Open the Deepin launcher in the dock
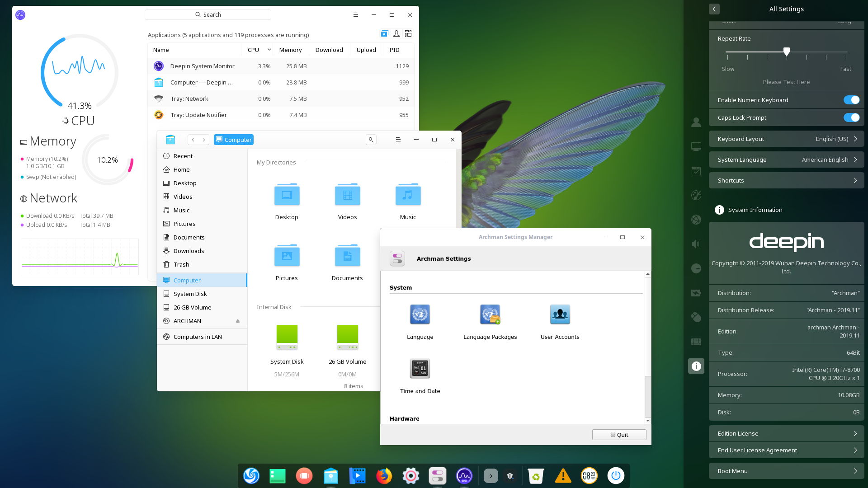 tap(251, 475)
